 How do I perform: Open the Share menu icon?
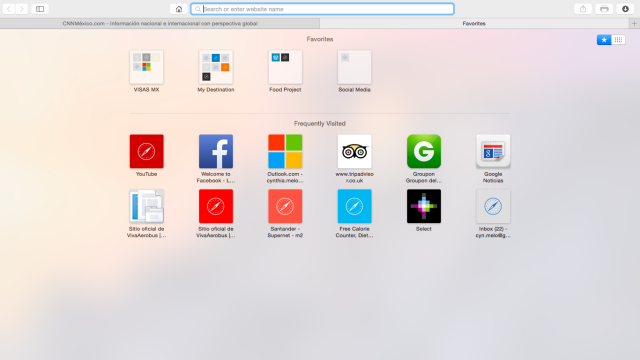coord(583,9)
